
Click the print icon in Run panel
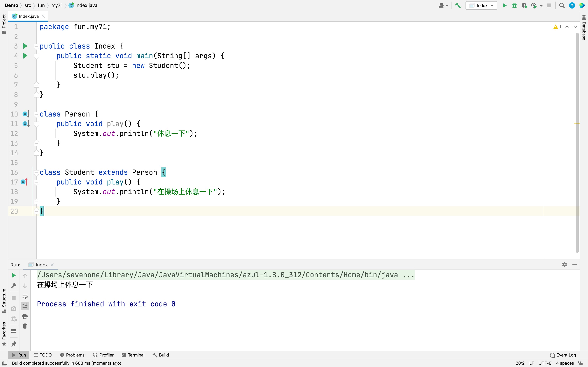[25, 316]
